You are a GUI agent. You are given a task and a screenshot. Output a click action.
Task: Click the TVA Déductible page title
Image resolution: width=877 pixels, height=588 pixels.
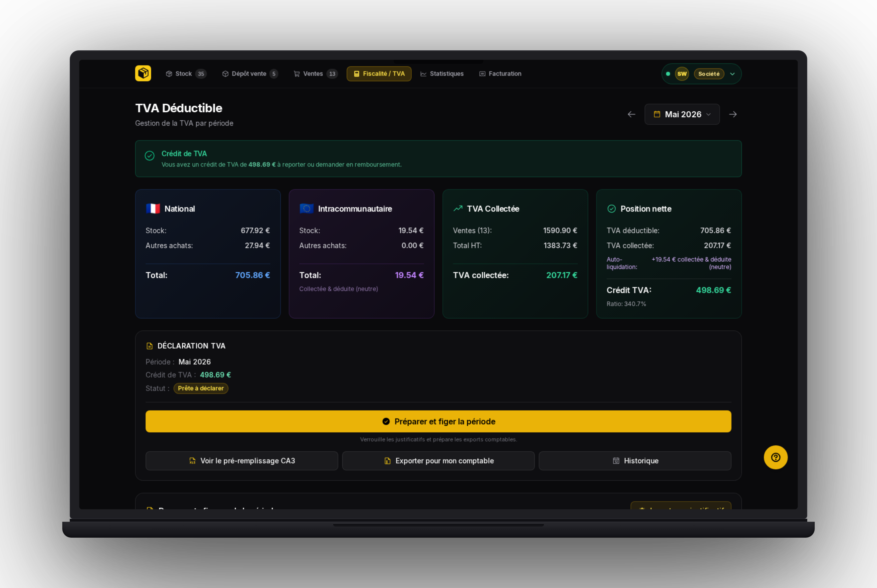pos(178,108)
